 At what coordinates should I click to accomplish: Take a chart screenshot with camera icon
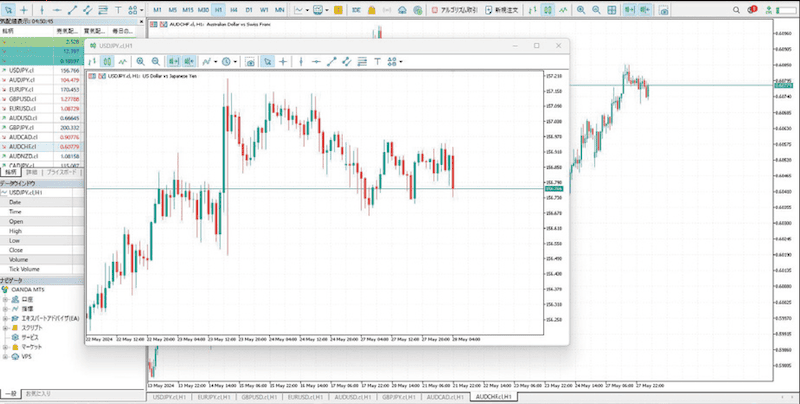pyautogui.click(x=664, y=10)
